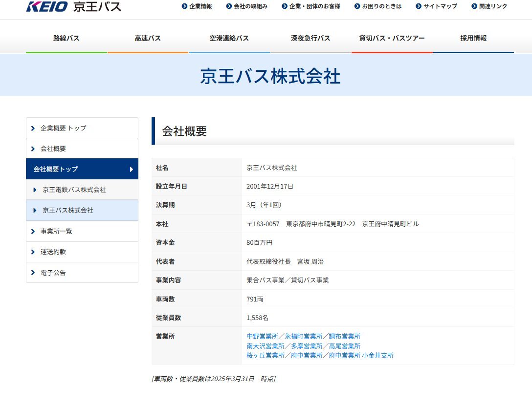Click chevron beside 電子公告
The height and width of the screenshot is (408, 532).
coord(33,272)
